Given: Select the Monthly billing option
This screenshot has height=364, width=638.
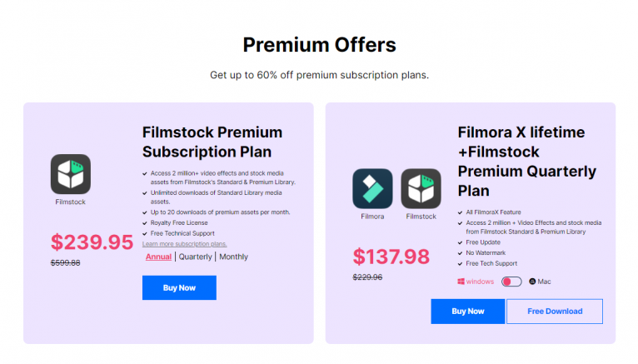Looking at the screenshot, I should coord(234,257).
